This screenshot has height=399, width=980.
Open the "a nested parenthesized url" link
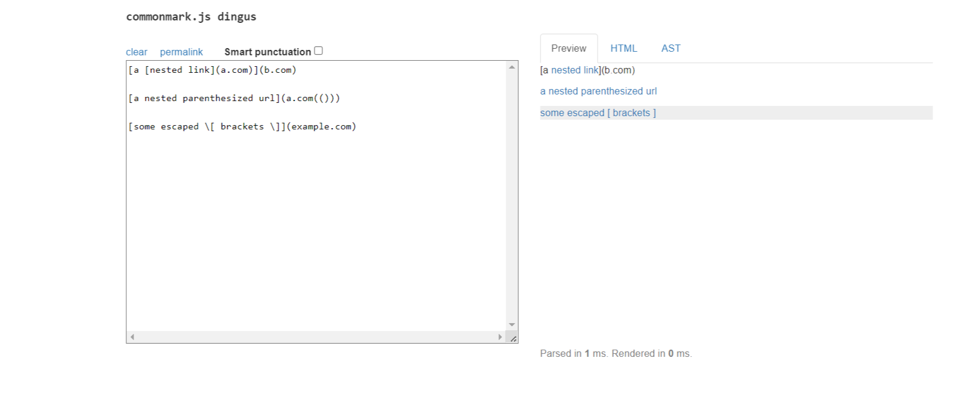pyautogui.click(x=598, y=91)
